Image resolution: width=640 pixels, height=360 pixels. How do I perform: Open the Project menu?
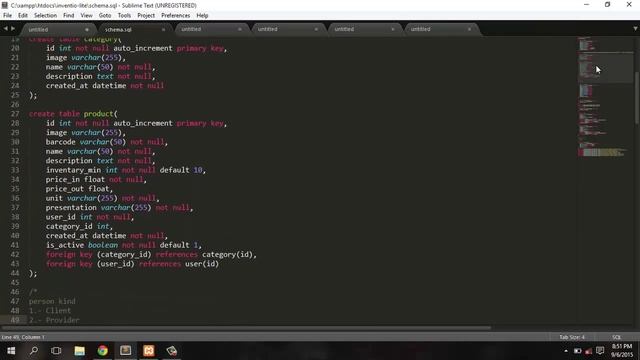(x=146, y=16)
